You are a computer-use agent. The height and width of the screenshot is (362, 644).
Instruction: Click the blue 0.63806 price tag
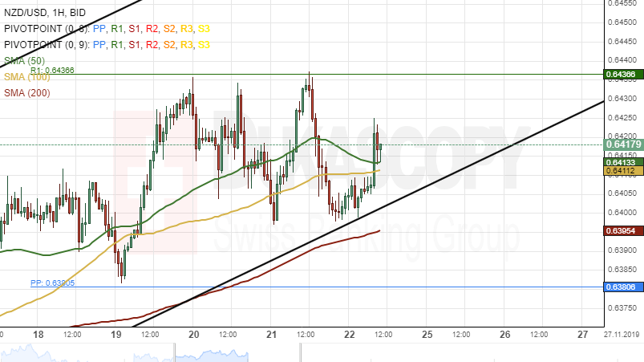click(x=623, y=287)
